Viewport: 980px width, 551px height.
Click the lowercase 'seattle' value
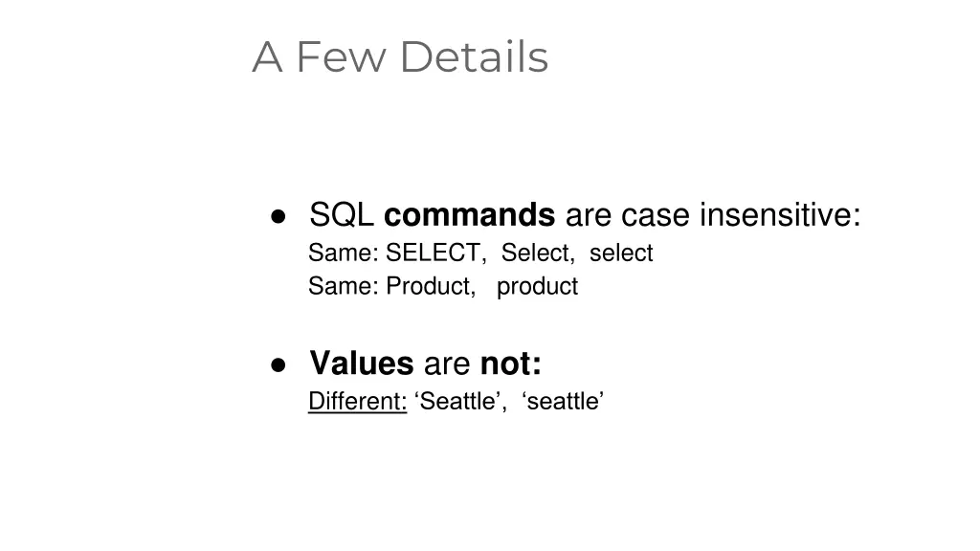pos(562,401)
